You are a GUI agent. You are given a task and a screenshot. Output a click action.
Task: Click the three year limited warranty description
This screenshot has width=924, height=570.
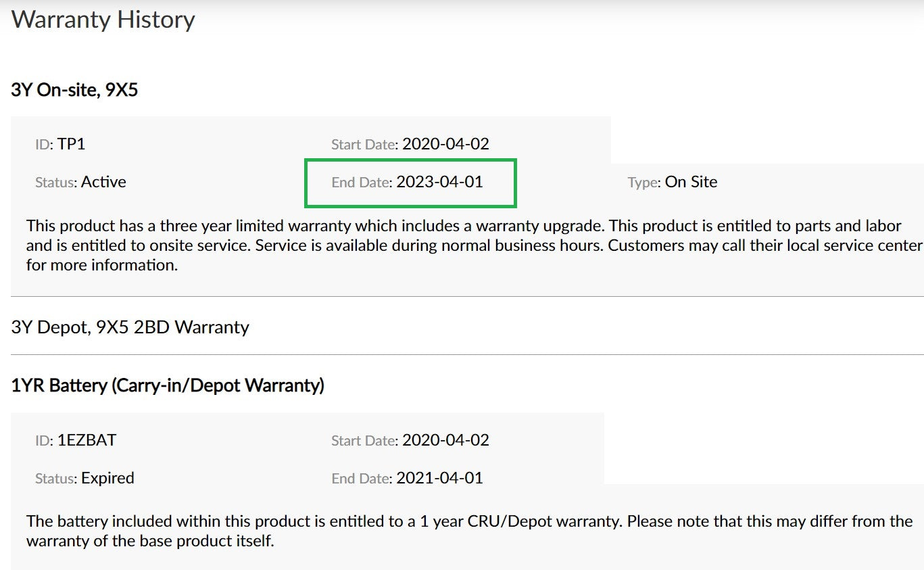click(475, 245)
